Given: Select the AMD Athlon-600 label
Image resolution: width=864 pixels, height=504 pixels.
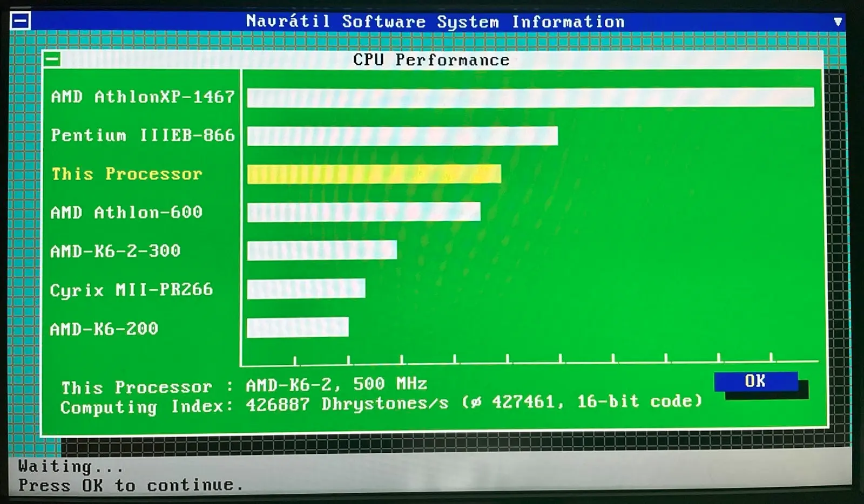Looking at the screenshot, I should pos(126,212).
